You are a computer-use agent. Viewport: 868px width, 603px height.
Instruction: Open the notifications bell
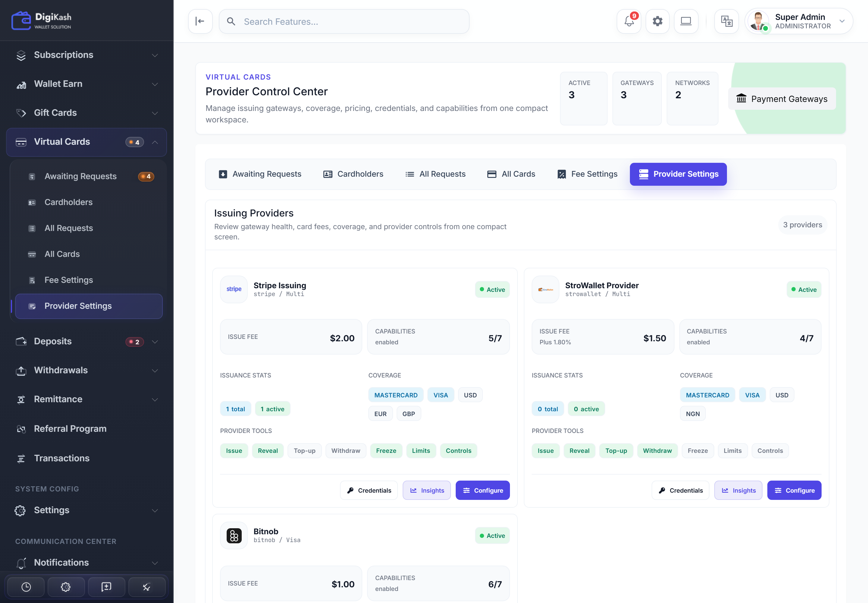(x=629, y=21)
